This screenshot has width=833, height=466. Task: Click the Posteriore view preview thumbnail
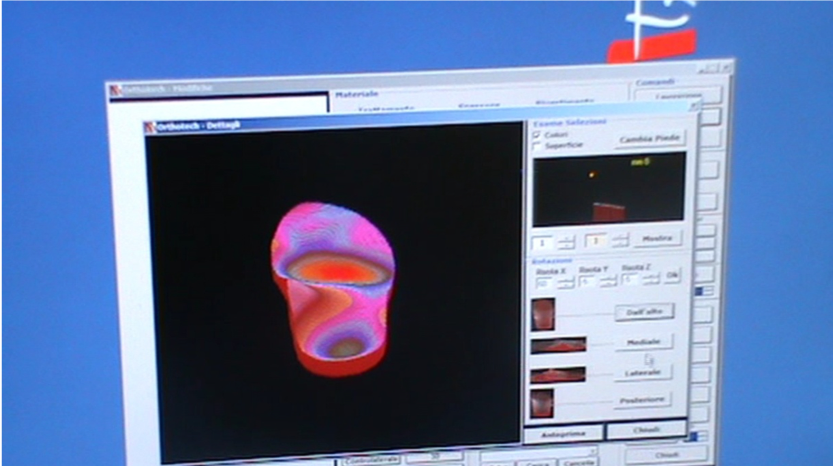pos(543,402)
